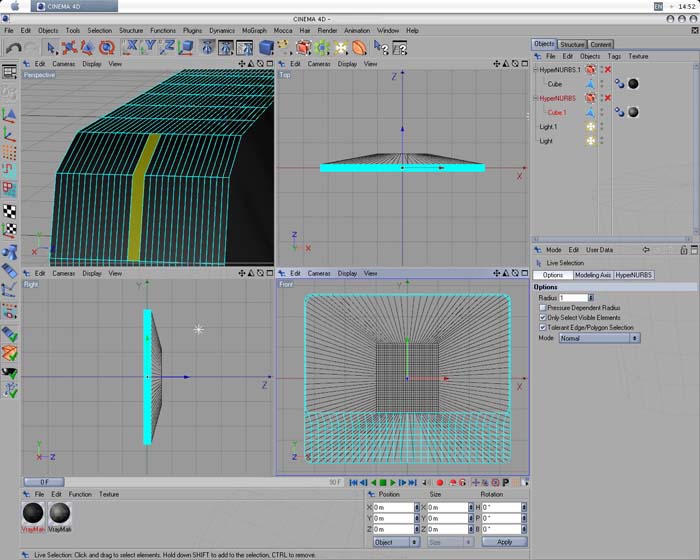Select the Light.1 object in Object Manager
Viewport: 700px width, 560px height.
click(548, 127)
